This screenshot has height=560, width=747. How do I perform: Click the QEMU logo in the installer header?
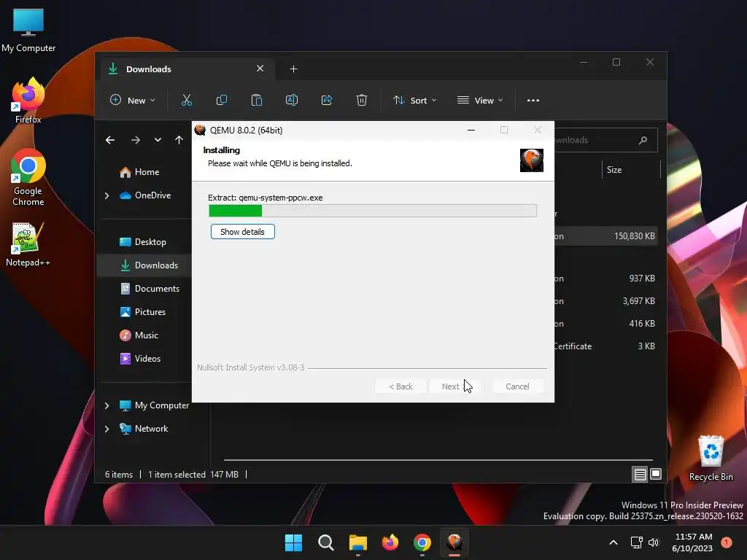click(532, 160)
